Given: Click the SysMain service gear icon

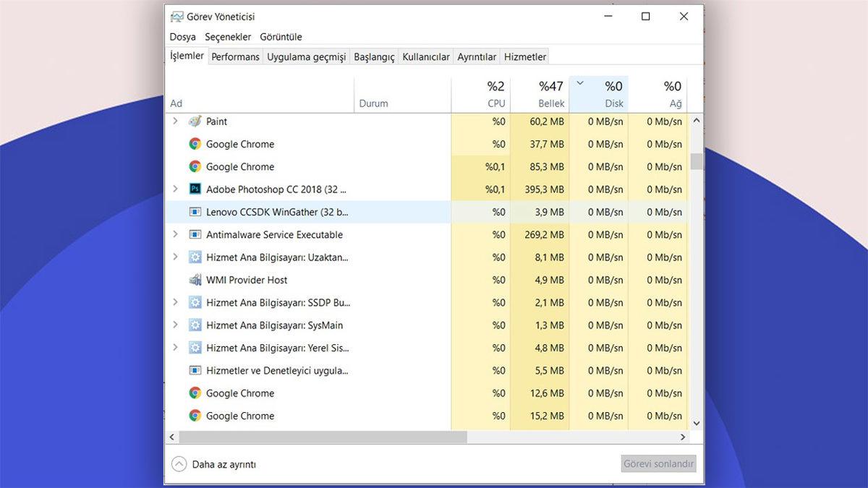Looking at the screenshot, I should tap(195, 325).
